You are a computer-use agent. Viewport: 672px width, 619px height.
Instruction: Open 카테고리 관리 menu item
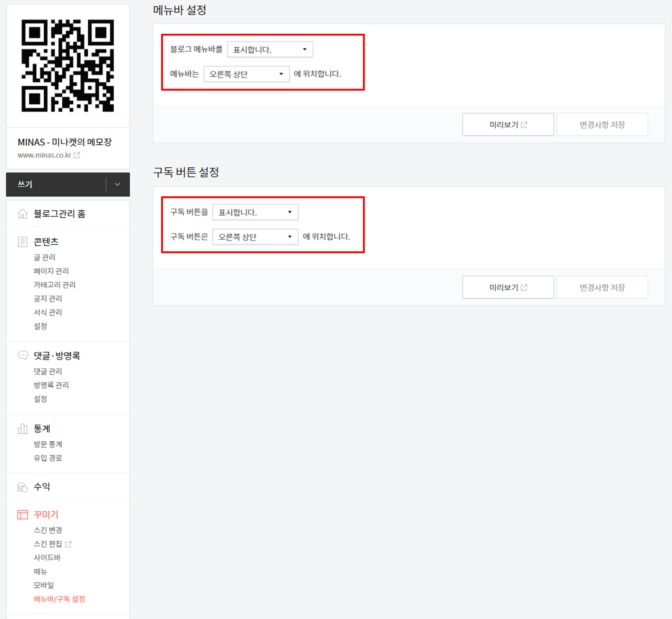54,285
